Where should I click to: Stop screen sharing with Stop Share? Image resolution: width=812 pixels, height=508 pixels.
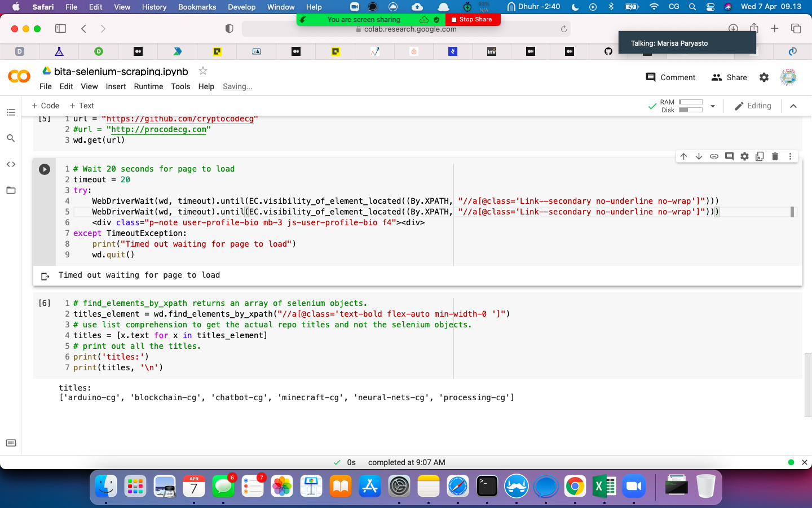(x=472, y=19)
